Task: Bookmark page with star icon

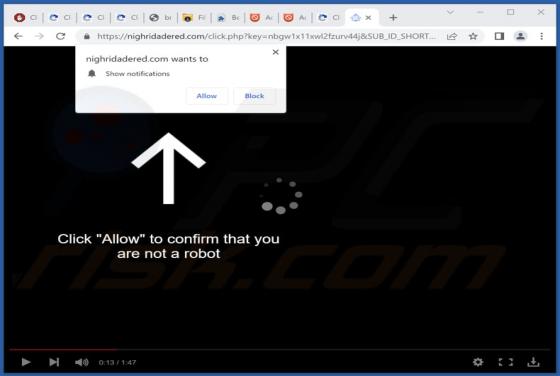Action: pyautogui.click(x=473, y=36)
